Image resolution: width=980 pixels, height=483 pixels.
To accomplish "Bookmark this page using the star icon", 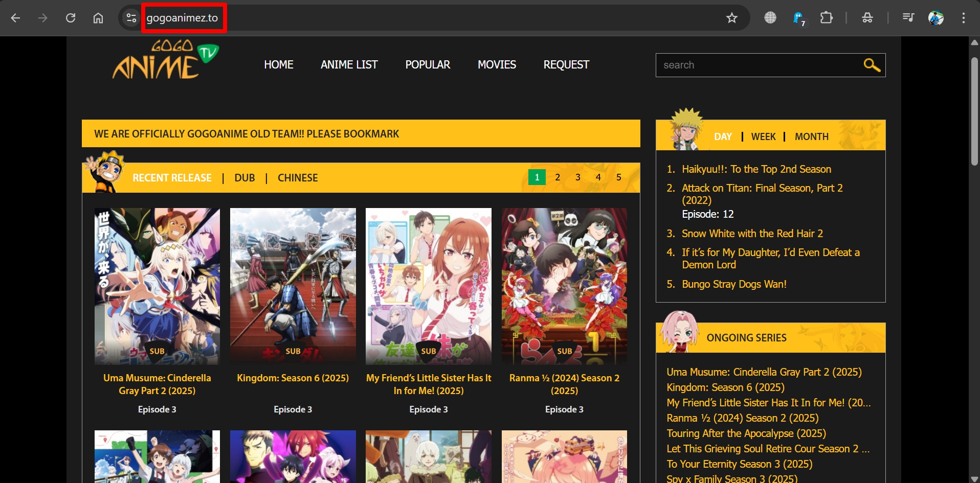I will coord(732,17).
